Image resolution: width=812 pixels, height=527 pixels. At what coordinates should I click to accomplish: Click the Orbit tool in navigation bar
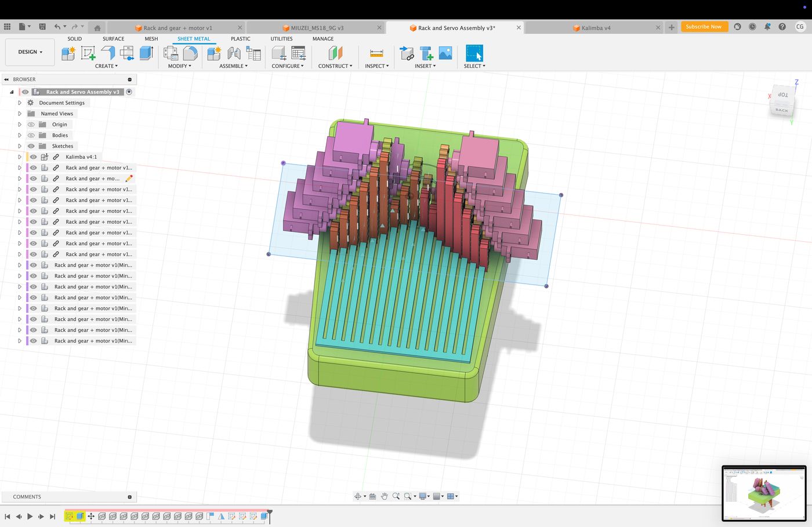click(358, 496)
